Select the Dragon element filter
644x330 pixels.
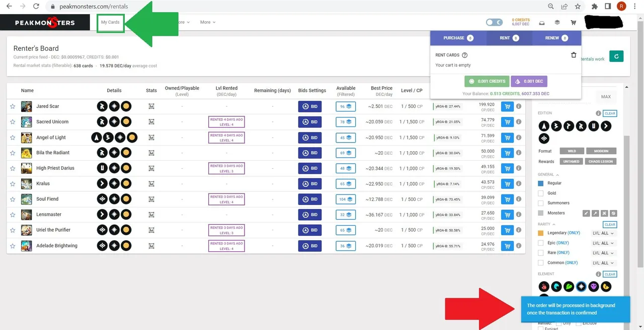606,287
